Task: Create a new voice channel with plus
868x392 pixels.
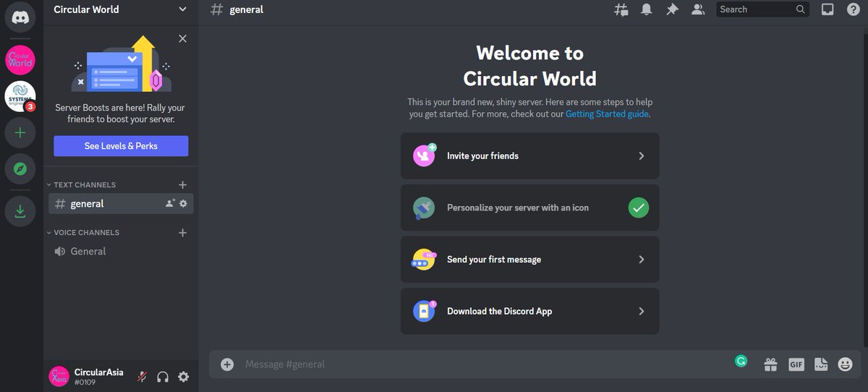Action: tap(182, 232)
